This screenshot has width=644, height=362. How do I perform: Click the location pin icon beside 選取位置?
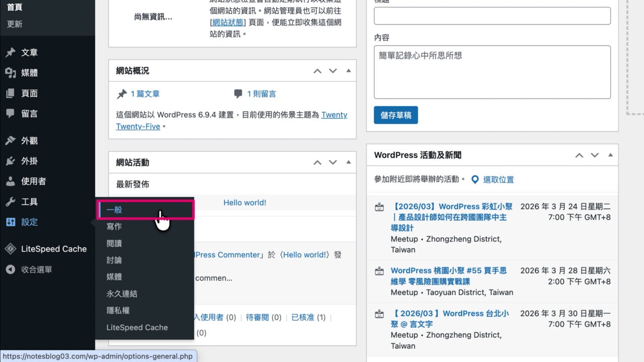coord(475,179)
